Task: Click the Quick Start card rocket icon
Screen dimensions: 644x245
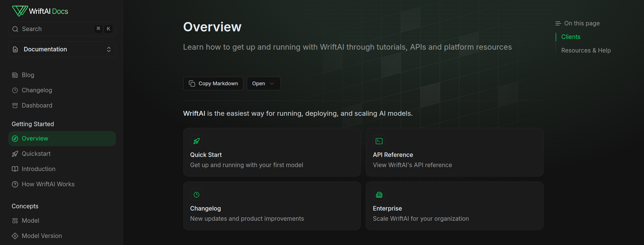Action: [x=196, y=141]
